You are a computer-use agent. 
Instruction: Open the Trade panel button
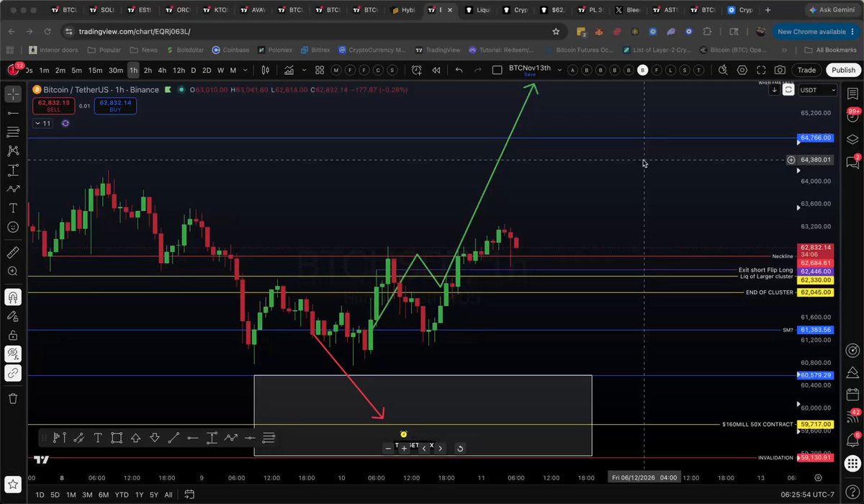click(806, 70)
